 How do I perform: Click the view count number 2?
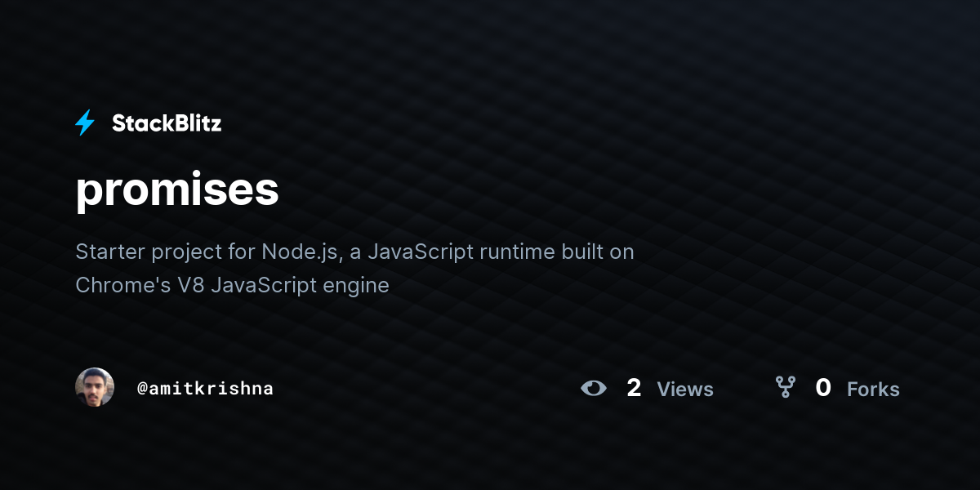(634, 388)
